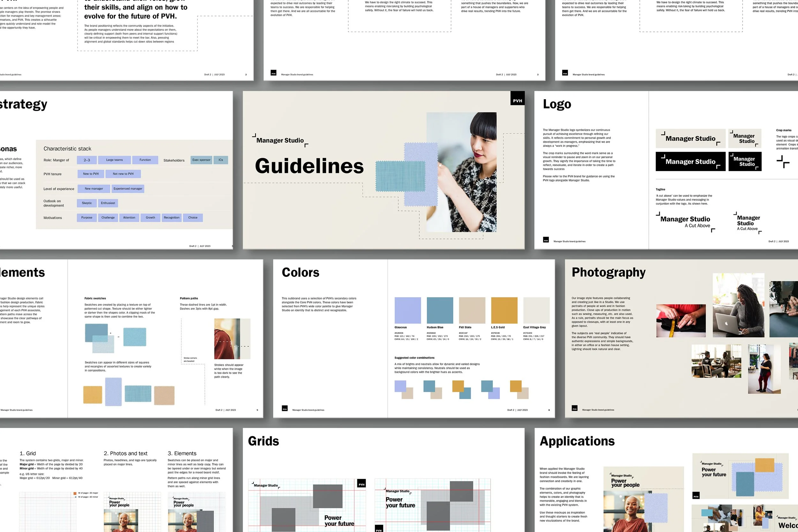
Task: Click the East Village Grey swatch
Action: pyautogui.click(x=536, y=310)
